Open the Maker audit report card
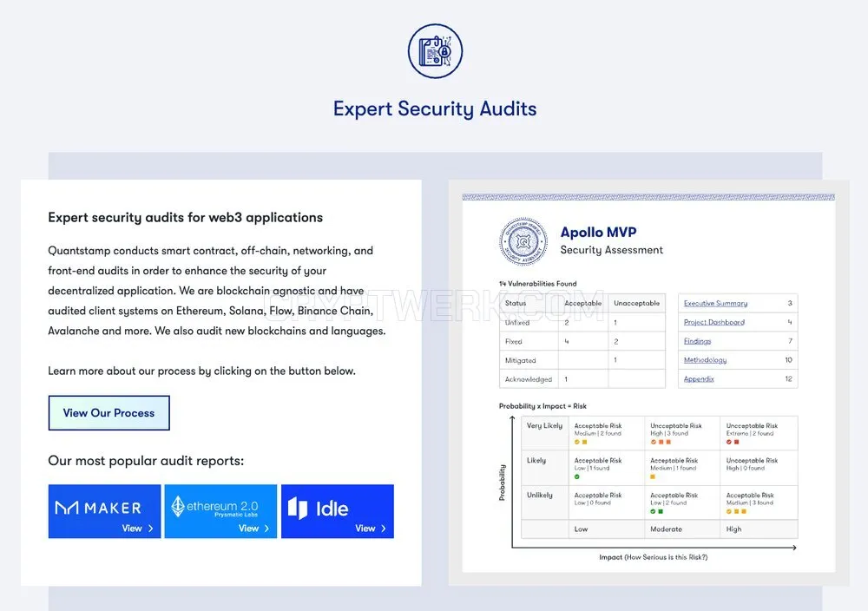The width and height of the screenshot is (868, 611). tap(105, 511)
